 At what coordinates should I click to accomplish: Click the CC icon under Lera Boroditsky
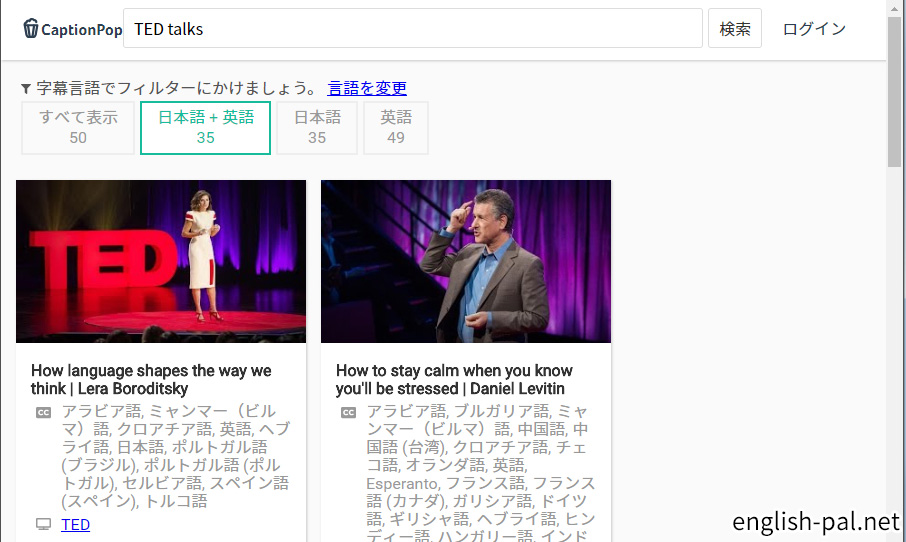(x=43, y=413)
